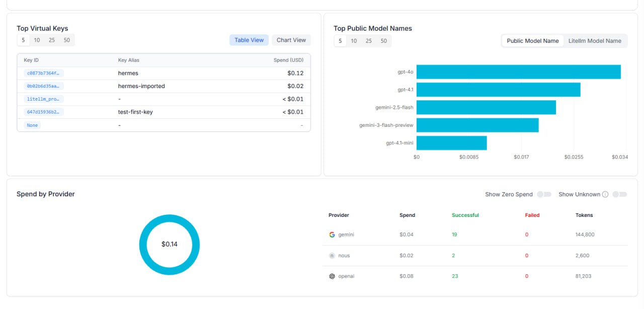The width and height of the screenshot is (644, 309).
Task: Show top 50 virtual keys
Action: (67, 40)
